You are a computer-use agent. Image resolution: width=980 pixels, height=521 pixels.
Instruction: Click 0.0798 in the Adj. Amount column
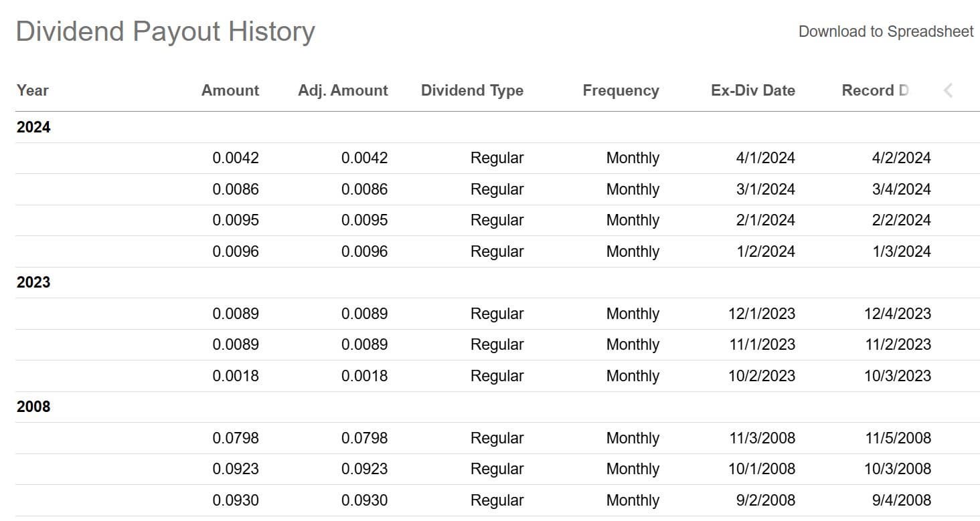tap(364, 438)
